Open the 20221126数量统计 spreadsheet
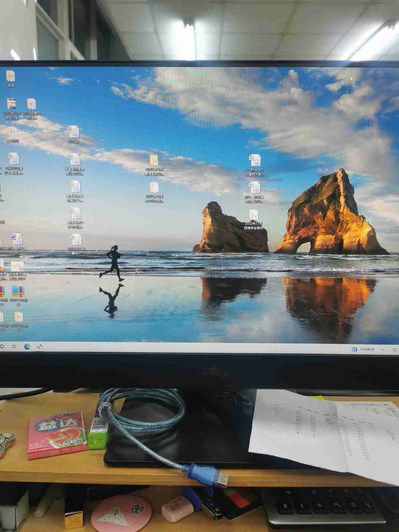 pos(76,240)
